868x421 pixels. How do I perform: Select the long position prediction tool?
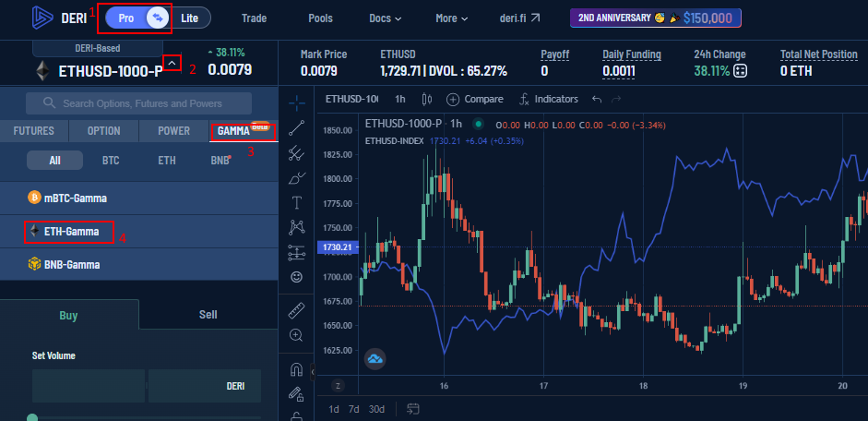297,252
